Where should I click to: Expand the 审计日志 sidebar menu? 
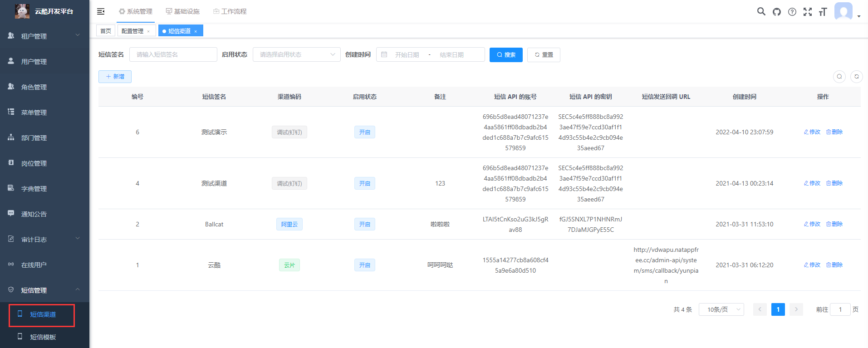pyautogui.click(x=44, y=239)
